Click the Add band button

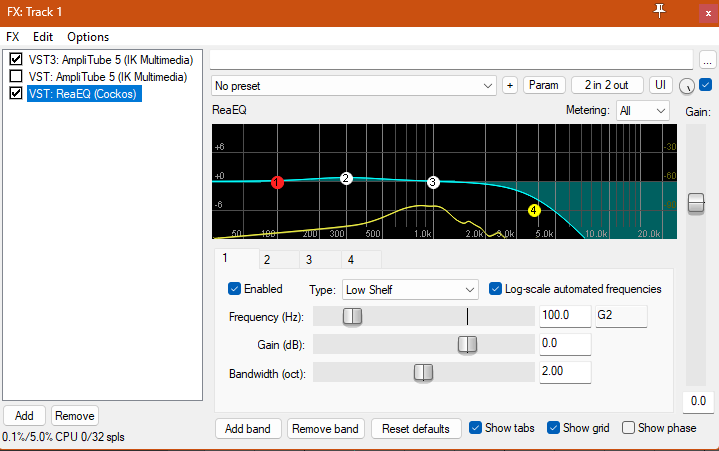pos(249,429)
